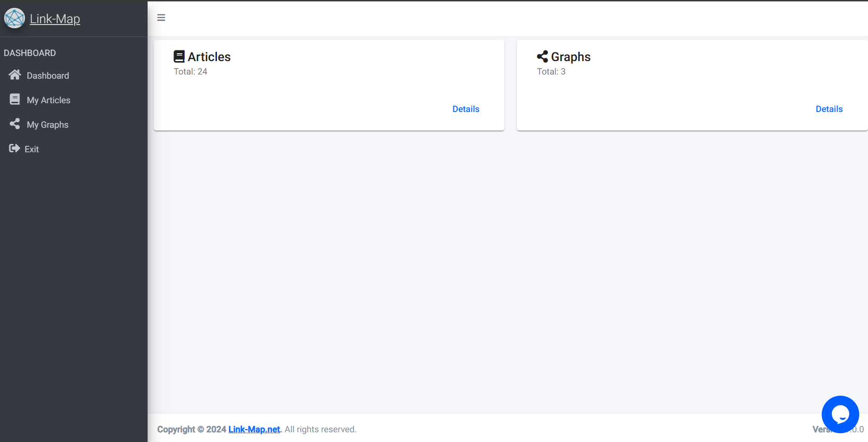This screenshot has height=442, width=868.
Task: Toggle the sidebar with hamburger menu icon
Action: pyautogui.click(x=161, y=18)
